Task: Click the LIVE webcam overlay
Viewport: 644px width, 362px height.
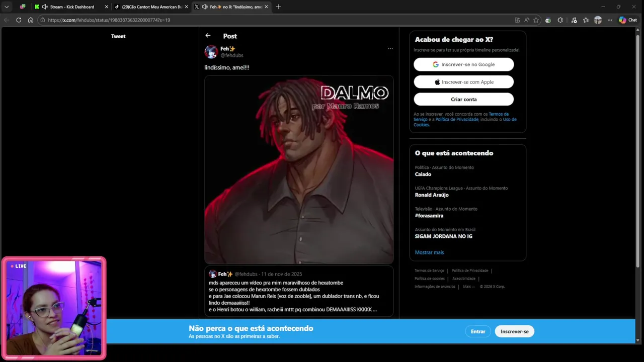Action: tap(53, 308)
